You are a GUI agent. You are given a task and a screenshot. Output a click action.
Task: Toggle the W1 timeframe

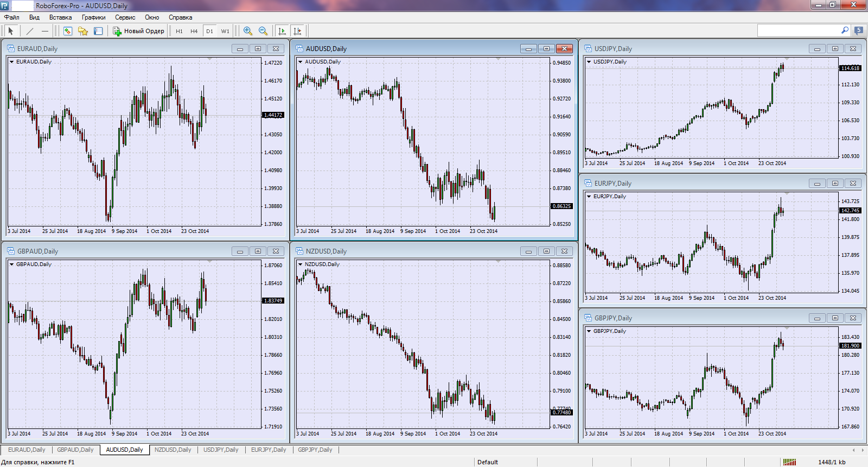pos(225,31)
